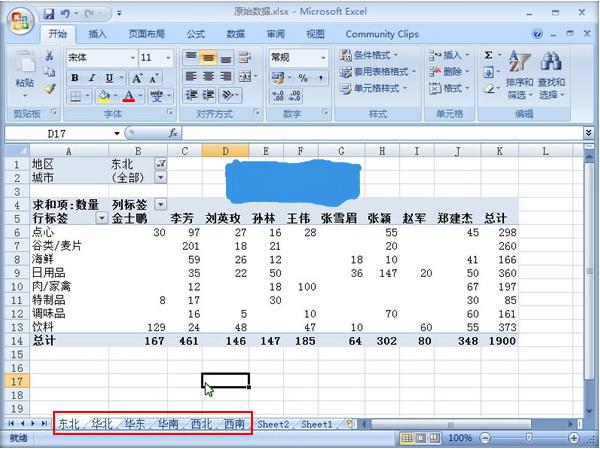
Task: Open Excel help question mark
Action: point(537,34)
